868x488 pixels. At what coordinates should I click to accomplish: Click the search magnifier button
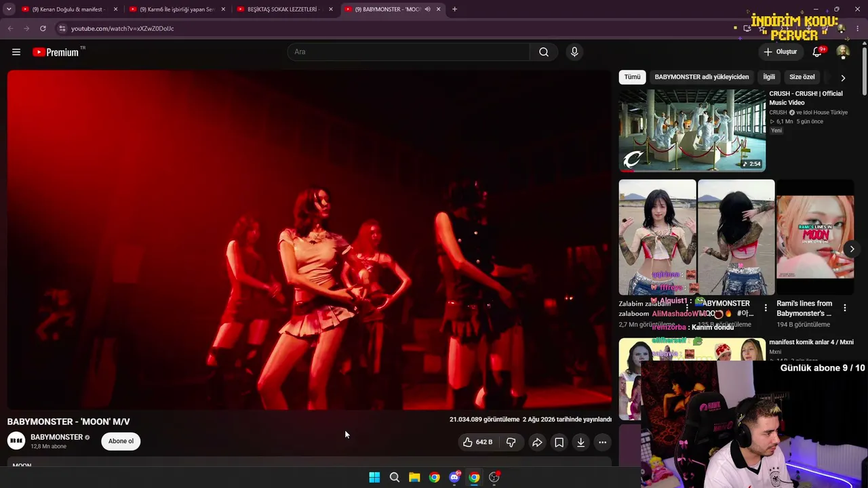(x=544, y=52)
